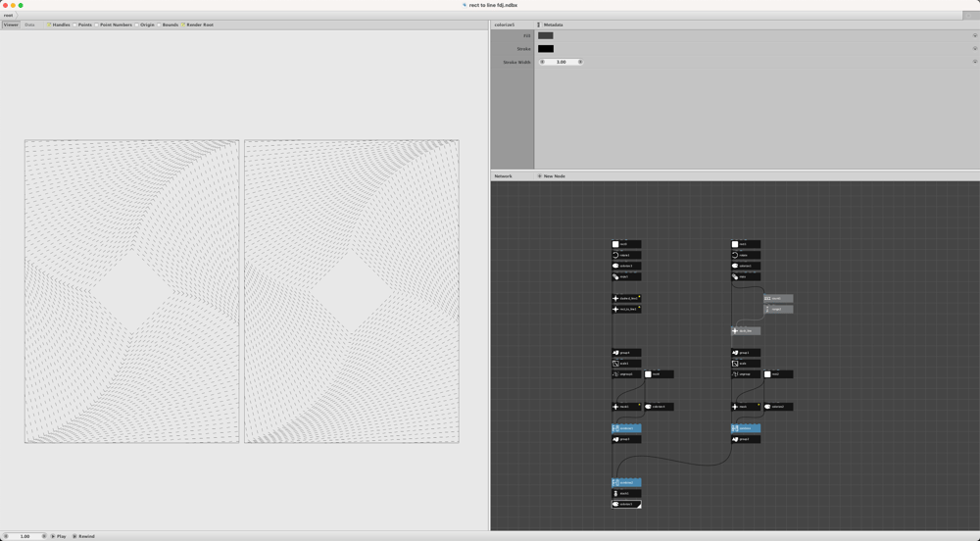Select the rendered colorize5 node
The height and width of the screenshot is (541, 980).
[626, 504]
